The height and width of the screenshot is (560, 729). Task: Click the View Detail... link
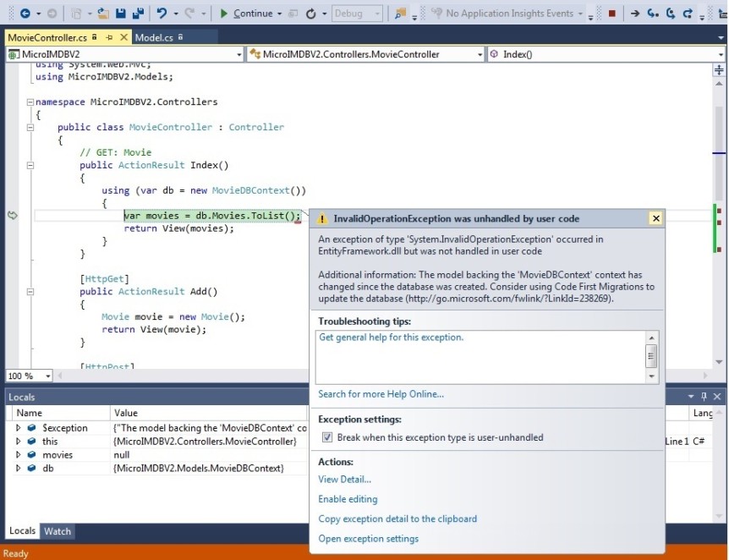click(x=344, y=480)
